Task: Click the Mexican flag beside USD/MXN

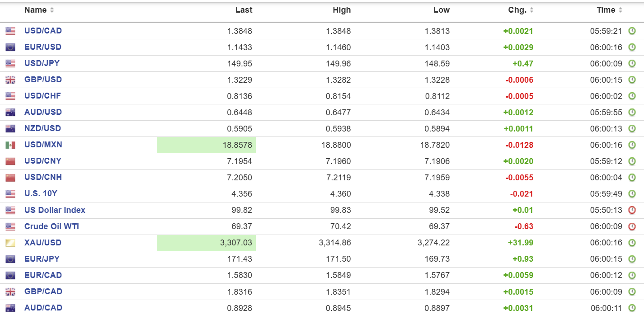Action: tap(10, 145)
